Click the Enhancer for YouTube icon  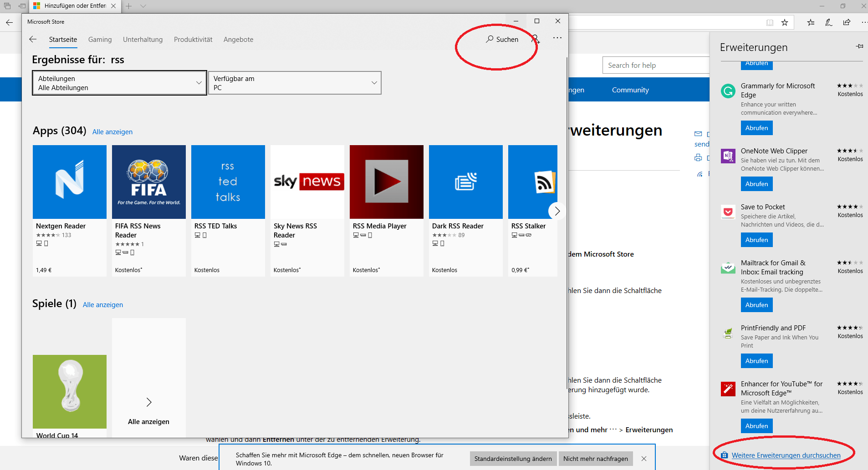[x=728, y=389]
